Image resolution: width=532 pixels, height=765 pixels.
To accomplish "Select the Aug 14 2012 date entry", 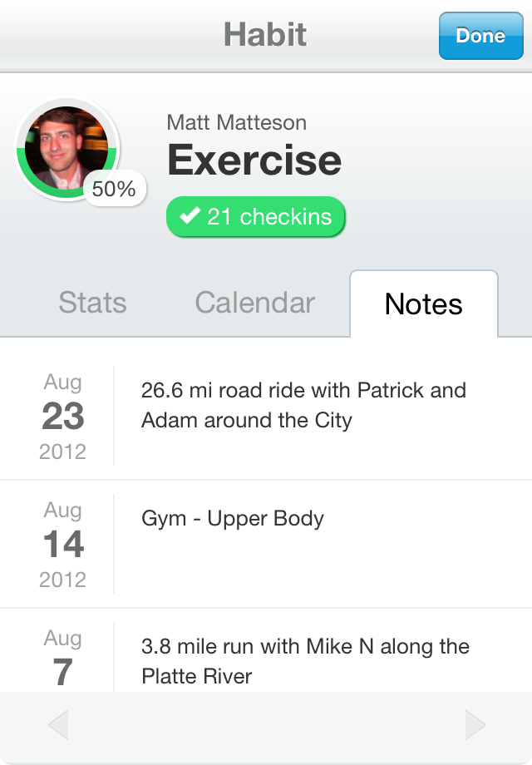I will (63, 544).
